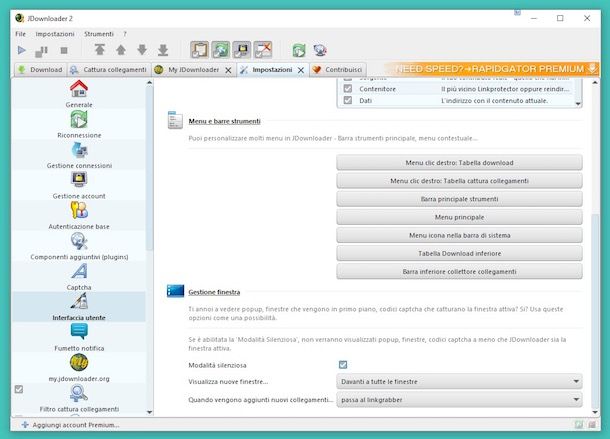Click the reconnect now green icon

click(299, 50)
